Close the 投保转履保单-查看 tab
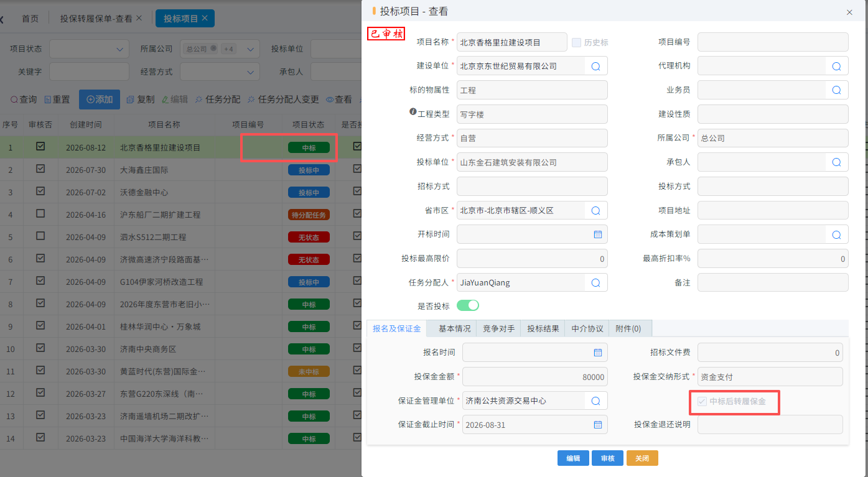868x477 pixels. tap(139, 19)
